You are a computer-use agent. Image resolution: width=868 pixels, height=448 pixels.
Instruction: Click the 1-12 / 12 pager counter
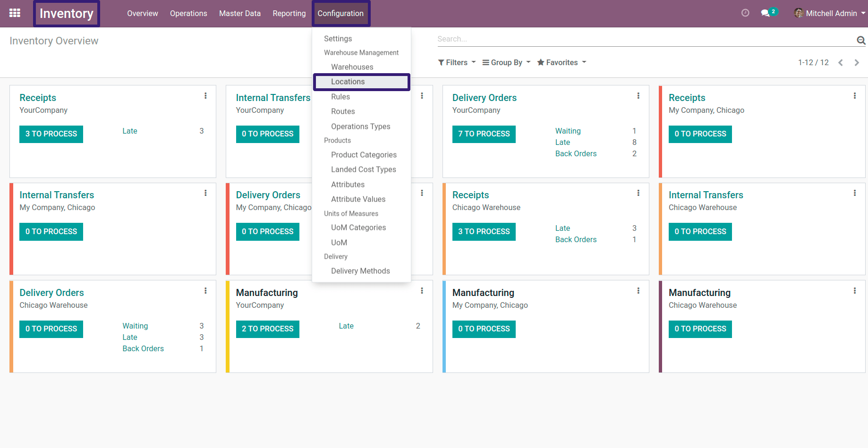pos(813,62)
